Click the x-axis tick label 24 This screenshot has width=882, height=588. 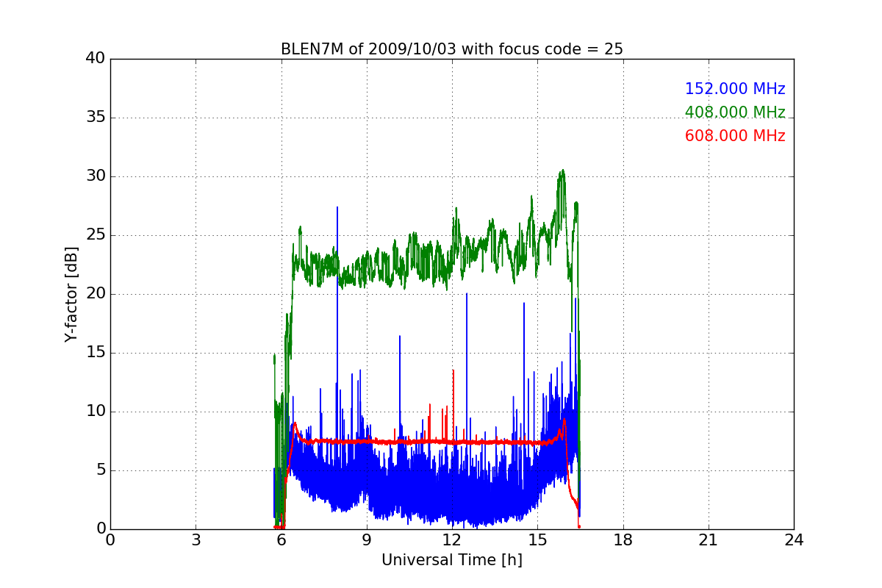(x=794, y=539)
